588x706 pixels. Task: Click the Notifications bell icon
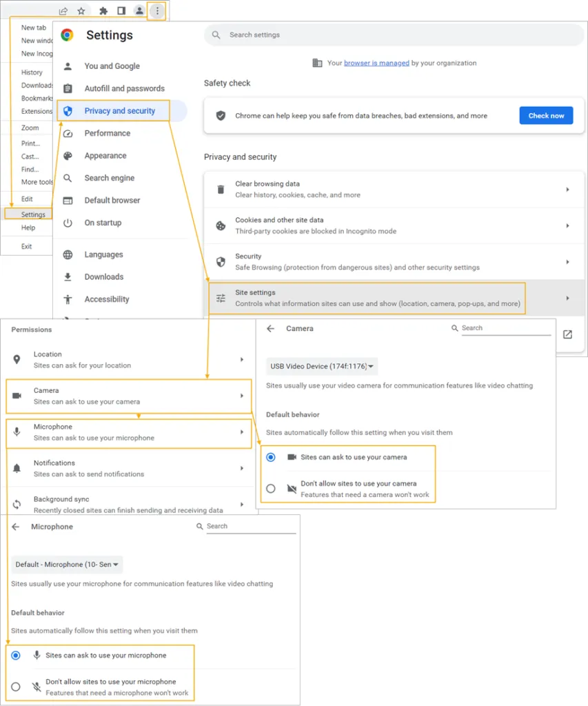pos(17,468)
